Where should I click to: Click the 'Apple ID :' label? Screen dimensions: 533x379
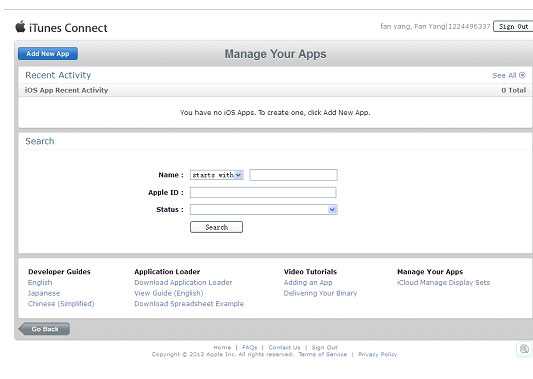click(x=166, y=192)
